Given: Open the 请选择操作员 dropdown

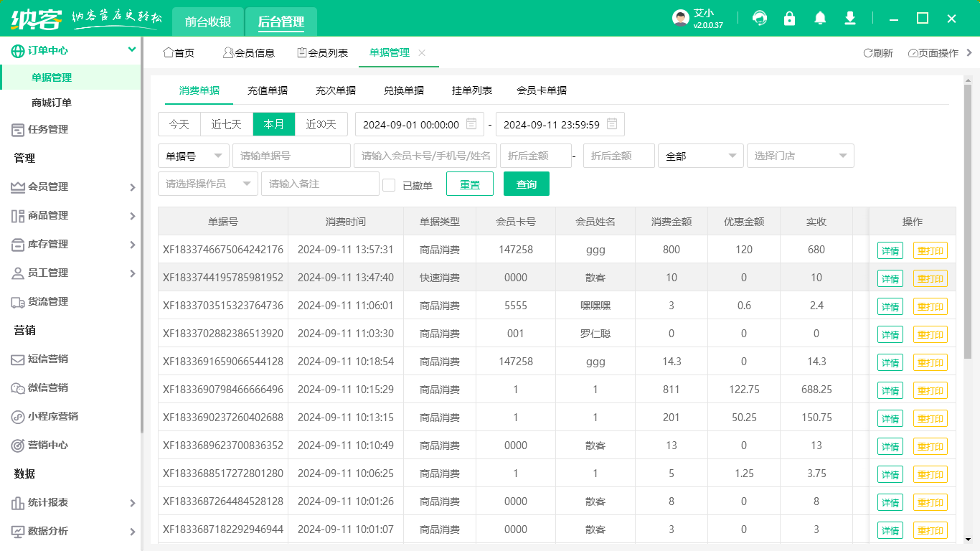Looking at the screenshot, I should (x=208, y=184).
